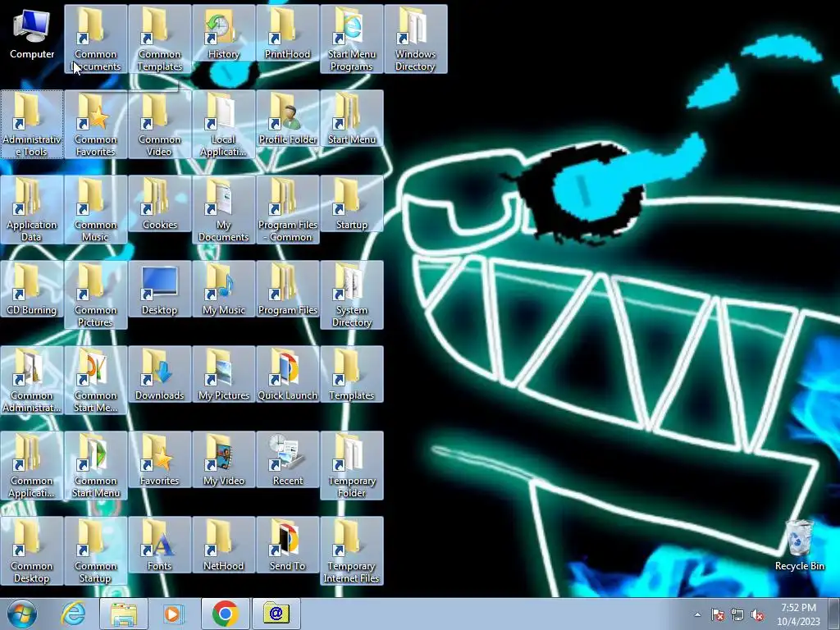Select the My Pictures shortcut
The height and width of the screenshot is (630, 840).
click(x=223, y=374)
